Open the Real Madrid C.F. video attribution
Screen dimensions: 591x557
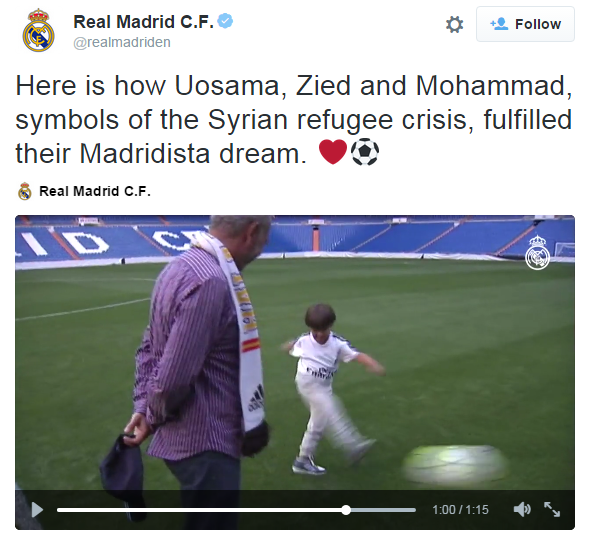[95, 191]
